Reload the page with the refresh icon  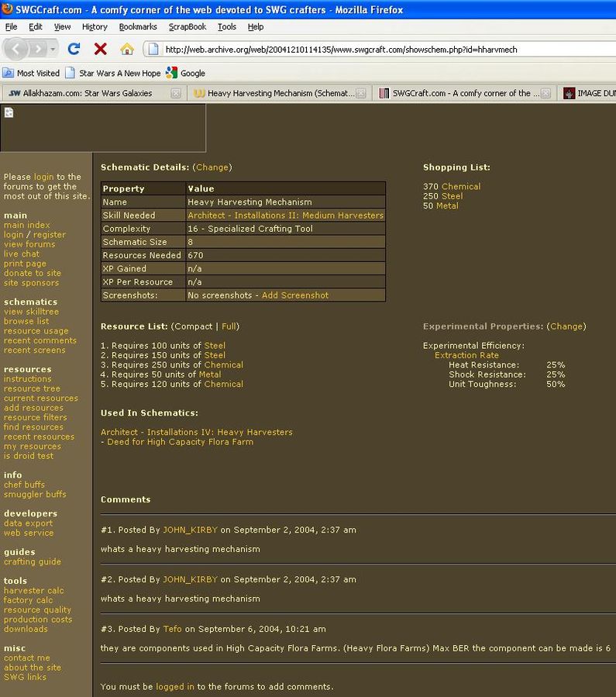click(x=74, y=49)
